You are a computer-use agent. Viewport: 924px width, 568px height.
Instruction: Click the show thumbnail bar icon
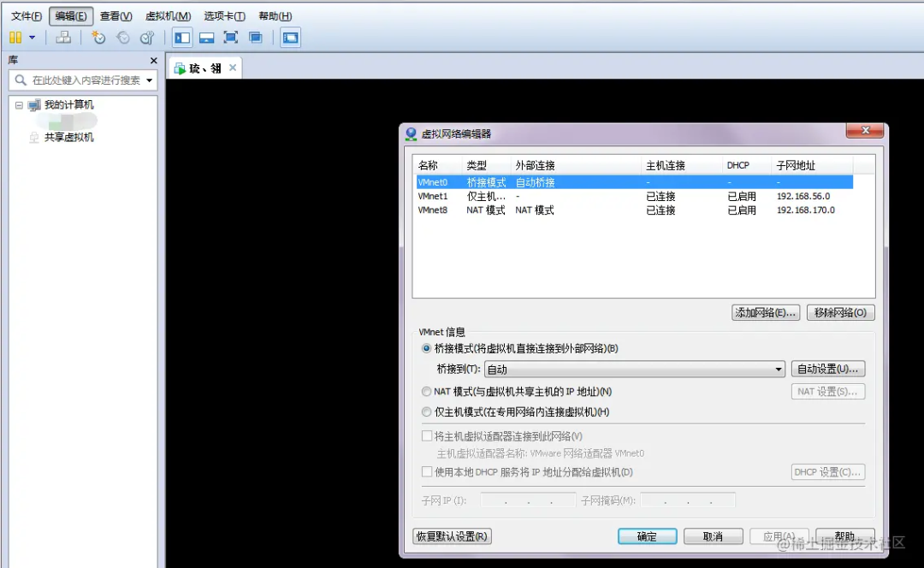[205, 38]
